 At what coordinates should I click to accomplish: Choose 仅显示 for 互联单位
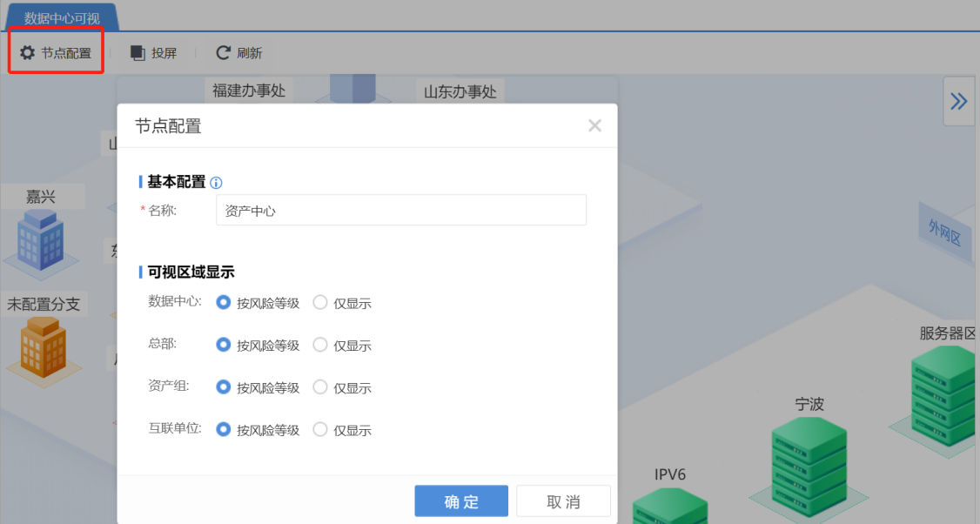click(320, 430)
